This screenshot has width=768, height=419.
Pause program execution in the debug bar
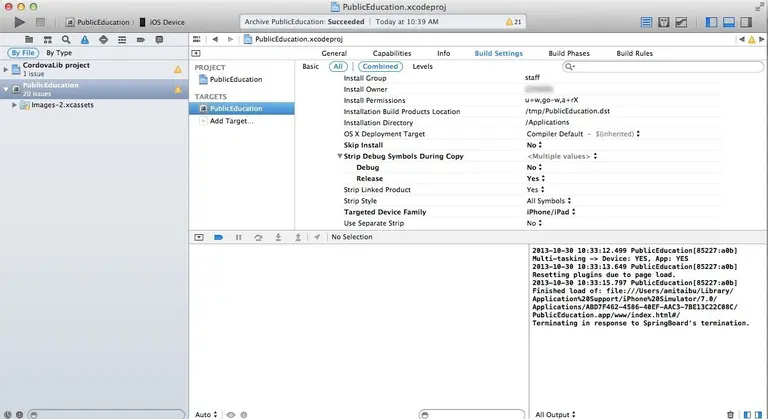point(239,237)
